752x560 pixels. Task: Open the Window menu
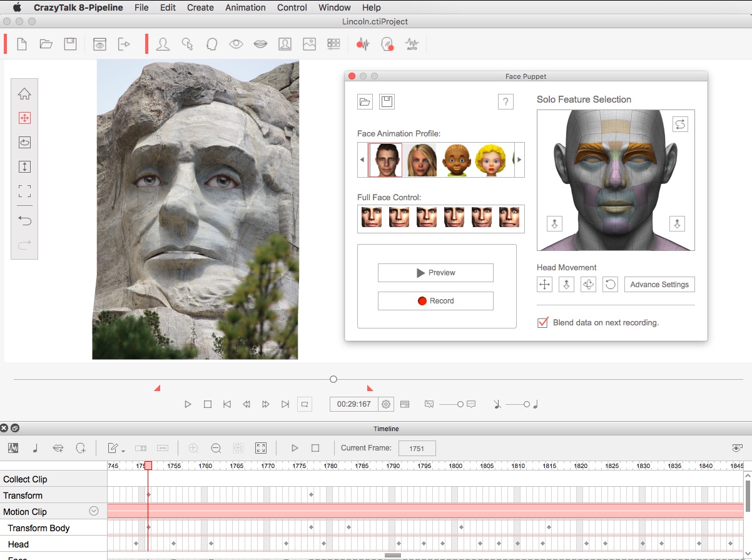(335, 8)
